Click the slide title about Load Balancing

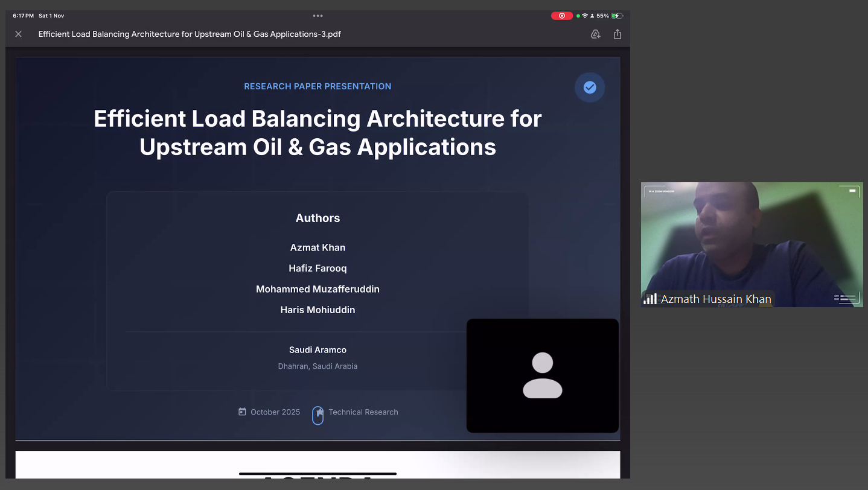click(318, 133)
